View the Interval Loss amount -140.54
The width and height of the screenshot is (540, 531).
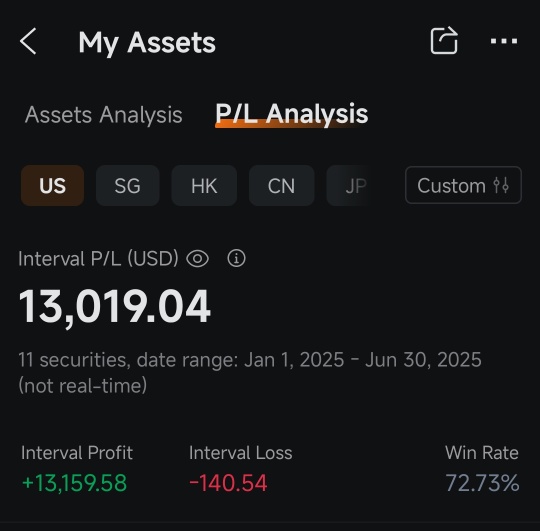228,483
